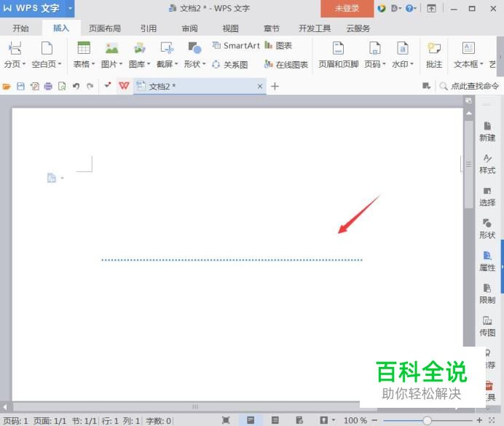This screenshot has width=504, height=426.
Task: Increase zoom with plus button
Action: (479, 420)
